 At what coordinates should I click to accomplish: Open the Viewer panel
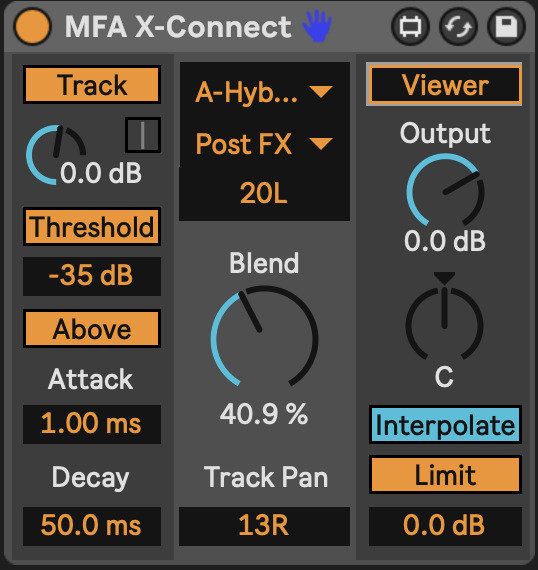445,85
